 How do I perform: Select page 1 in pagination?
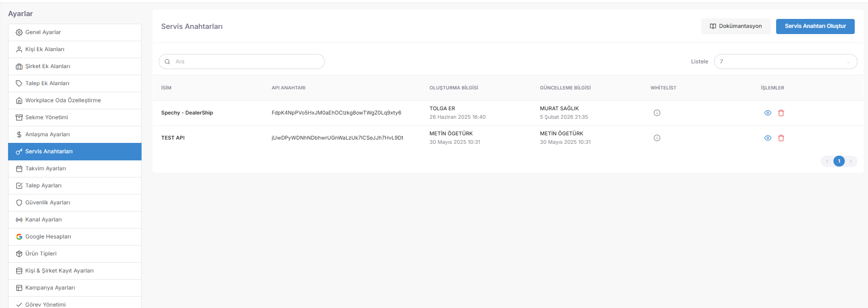pos(839,161)
